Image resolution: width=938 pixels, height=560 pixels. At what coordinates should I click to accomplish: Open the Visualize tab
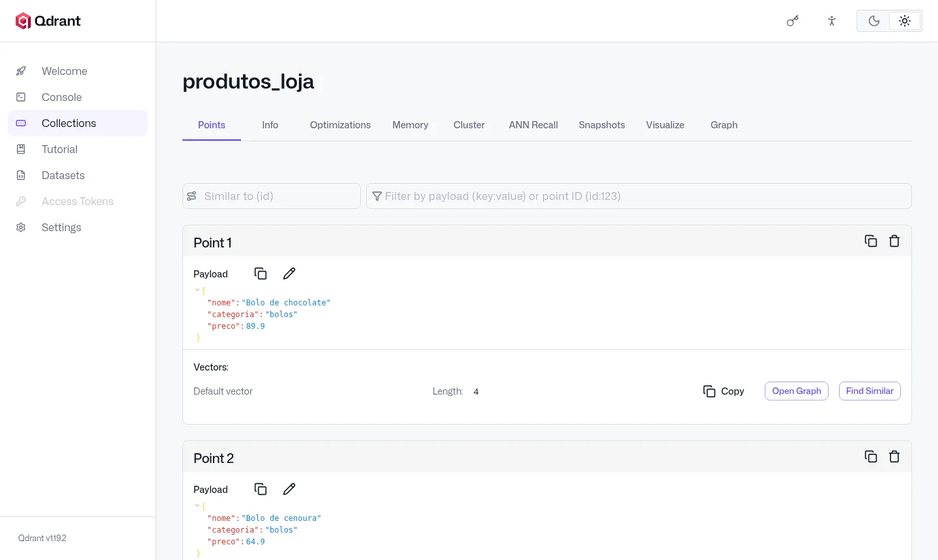pos(665,125)
